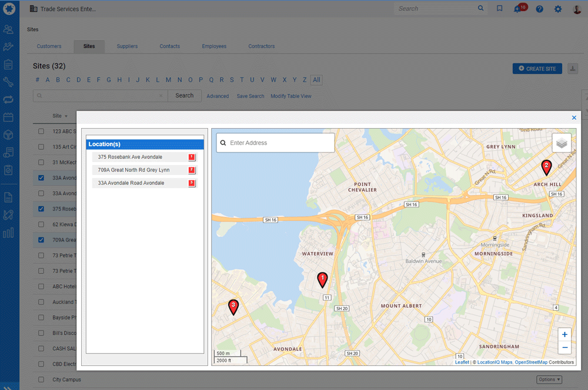Select map pin number 3 in Avondale
The width and height of the screenshot is (588, 390).
(233, 307)
